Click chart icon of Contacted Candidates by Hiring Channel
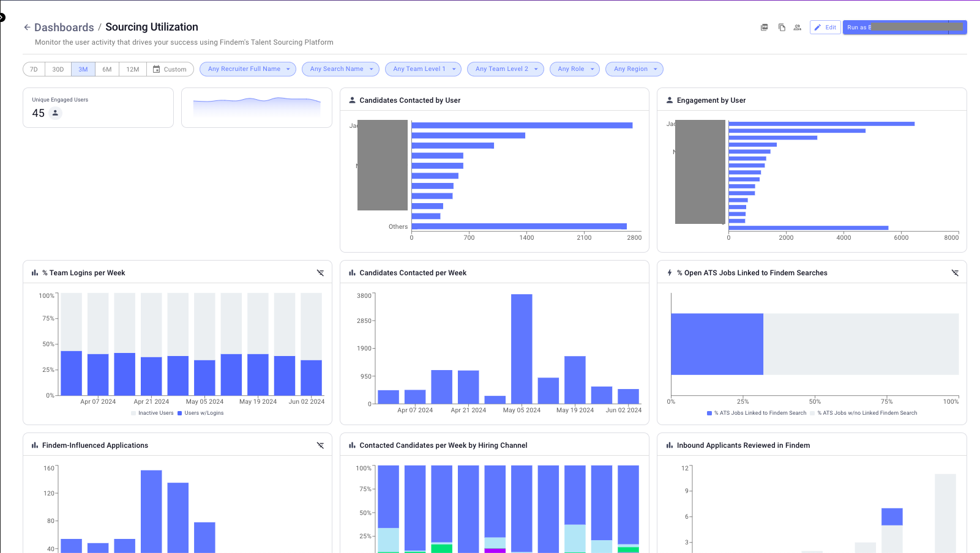980x553 pixels. click(x=352, y=445)
